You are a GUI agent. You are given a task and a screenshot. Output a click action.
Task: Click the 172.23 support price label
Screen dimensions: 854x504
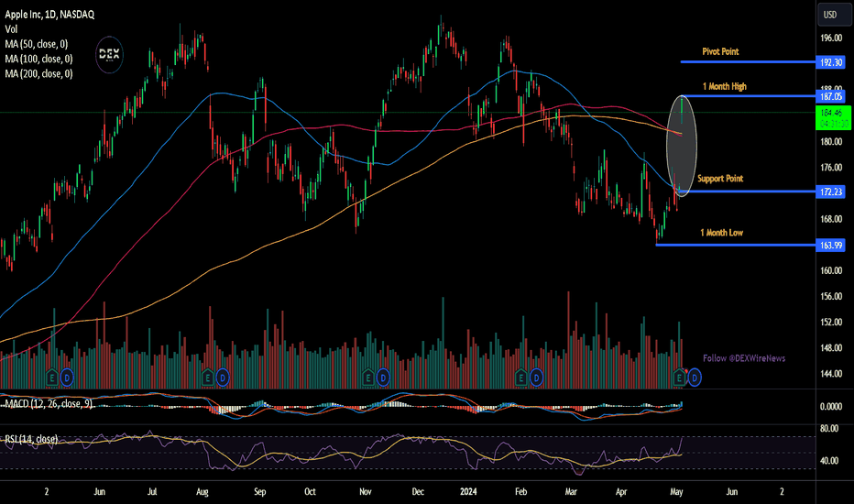pos(830,192)
